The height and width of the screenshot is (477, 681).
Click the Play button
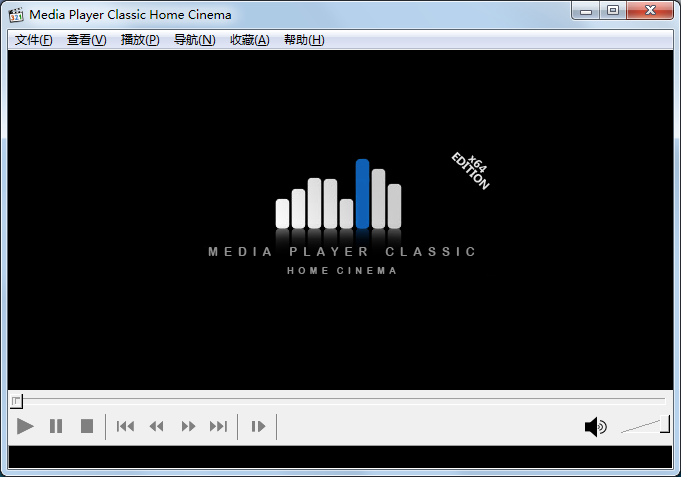coord(25,426)
